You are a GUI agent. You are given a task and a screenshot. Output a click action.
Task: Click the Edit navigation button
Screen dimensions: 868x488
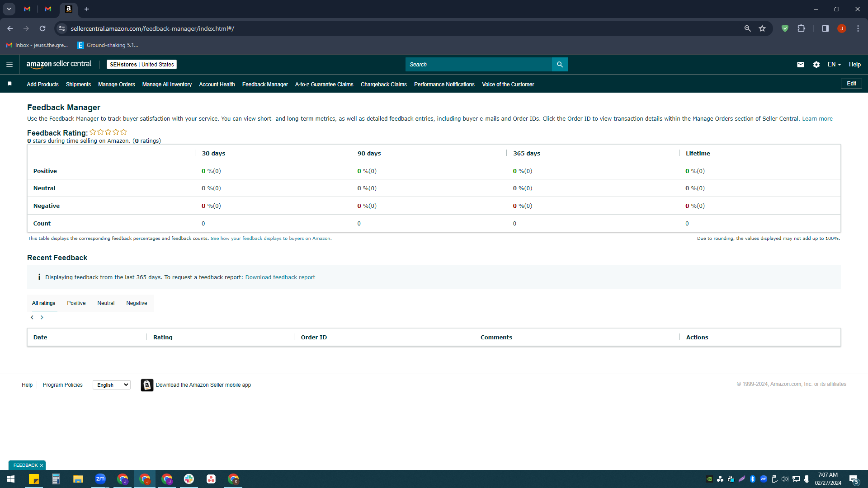[851, 84]
